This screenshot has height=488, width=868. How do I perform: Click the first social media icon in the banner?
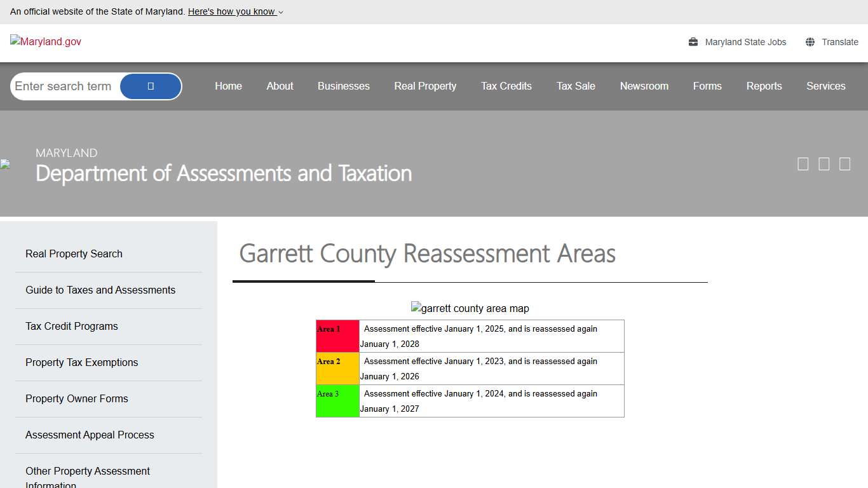point(803,163)
